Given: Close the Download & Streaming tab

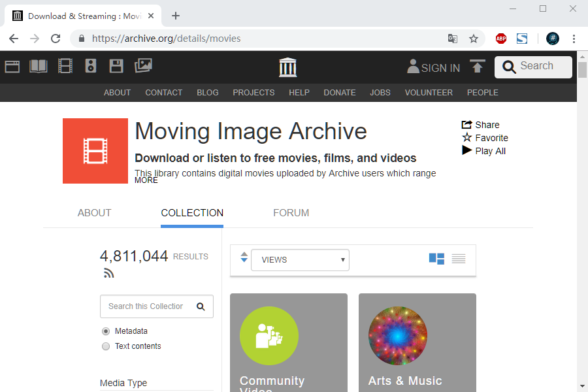Looking at the screenshot, I should (x=151, y=16).
